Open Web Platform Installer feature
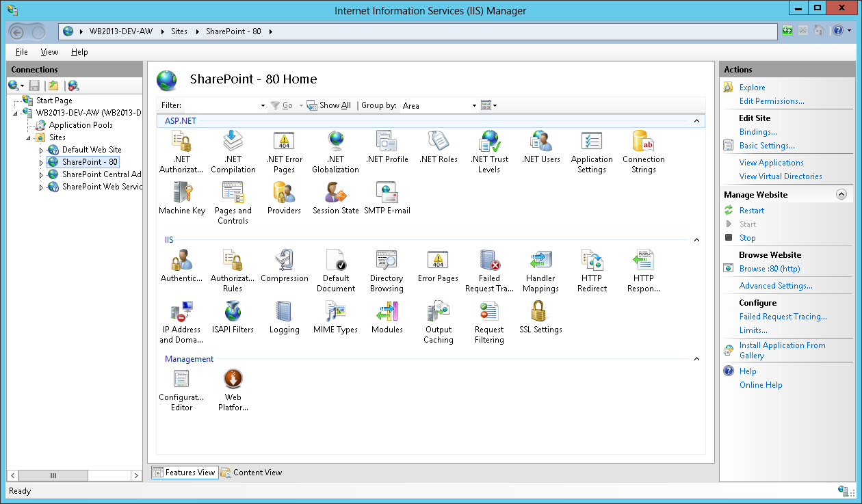Image resolution: width=862 pixels, height=504 pixels. [x=233, y=390]
